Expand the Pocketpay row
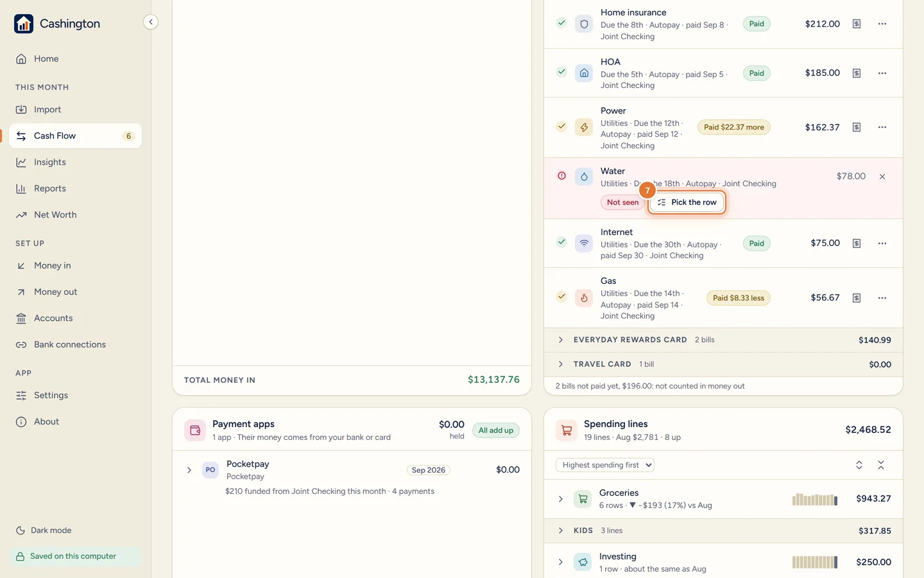 coord(189,470)
